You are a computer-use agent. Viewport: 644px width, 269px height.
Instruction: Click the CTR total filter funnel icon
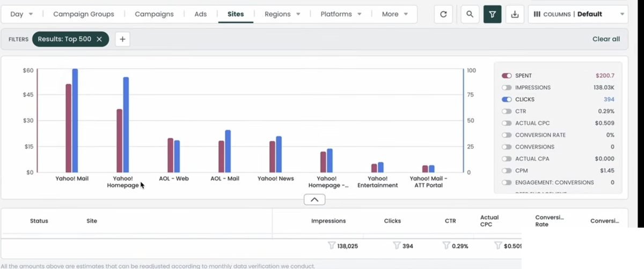[446, 246]
